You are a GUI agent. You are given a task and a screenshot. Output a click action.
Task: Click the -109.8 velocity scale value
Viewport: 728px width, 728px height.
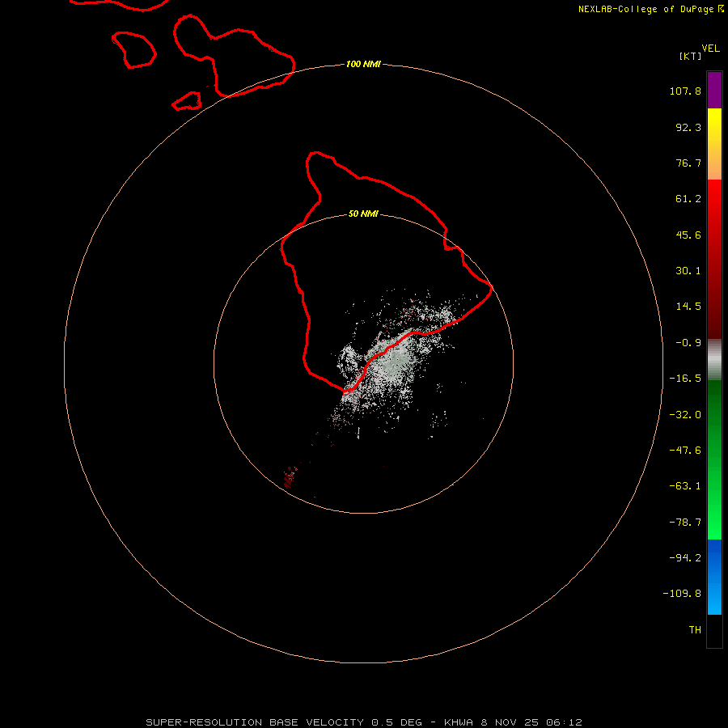click(682, 594)
